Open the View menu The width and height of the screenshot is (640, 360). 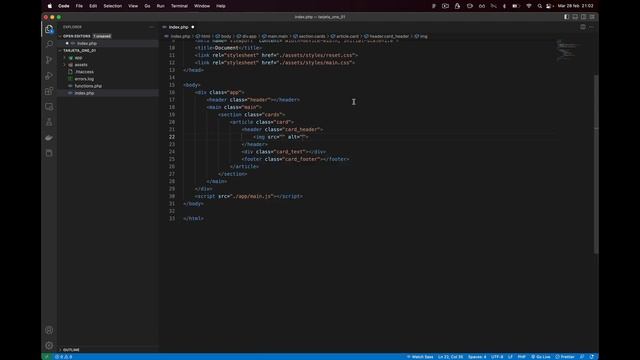pyautogui.click(x=133, y=6)
